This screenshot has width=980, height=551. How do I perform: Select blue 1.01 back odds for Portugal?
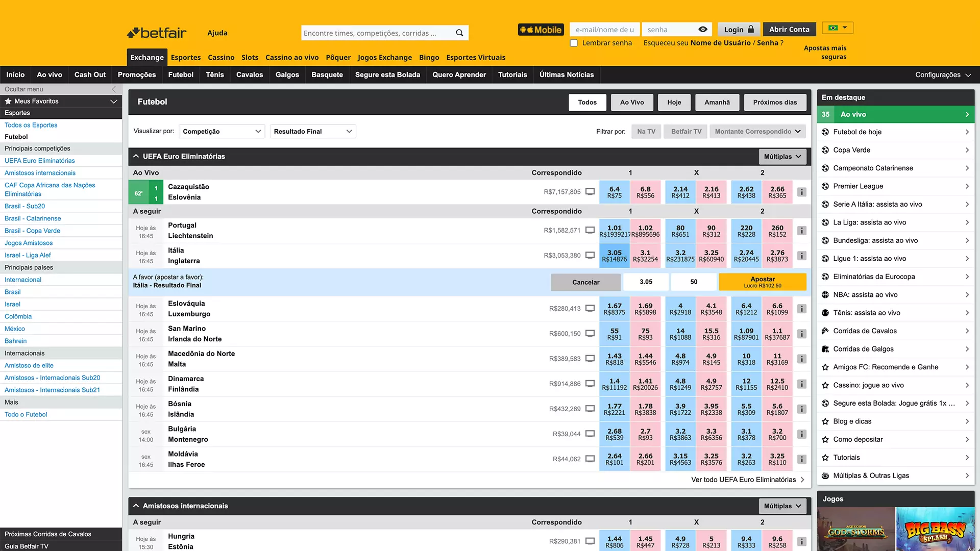point(615,231)
